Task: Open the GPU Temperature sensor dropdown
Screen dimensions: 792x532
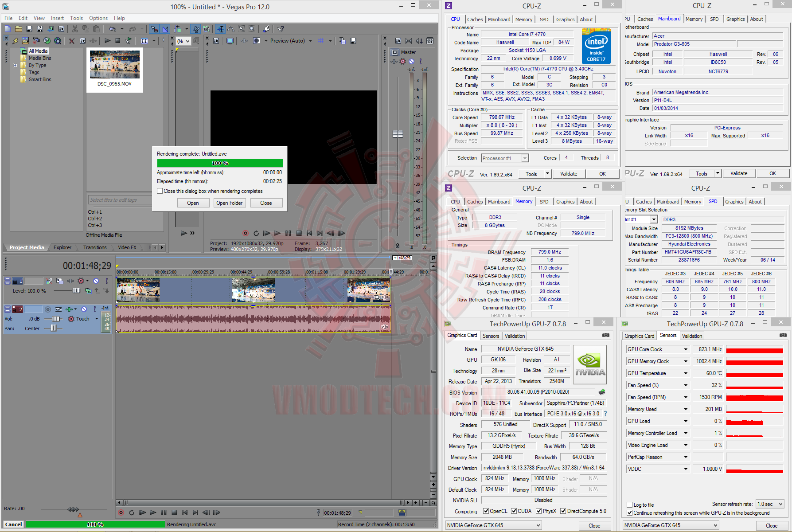Action: click(686, 373)
